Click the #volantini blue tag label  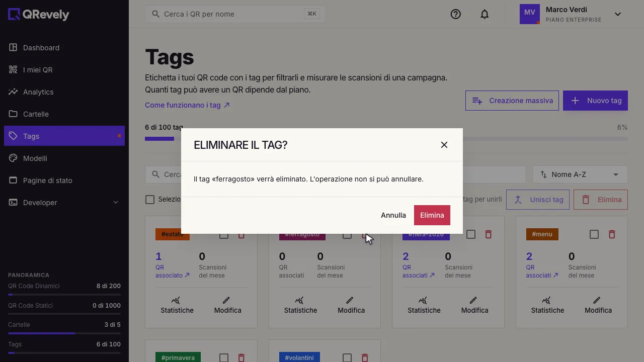pos(299,357)
